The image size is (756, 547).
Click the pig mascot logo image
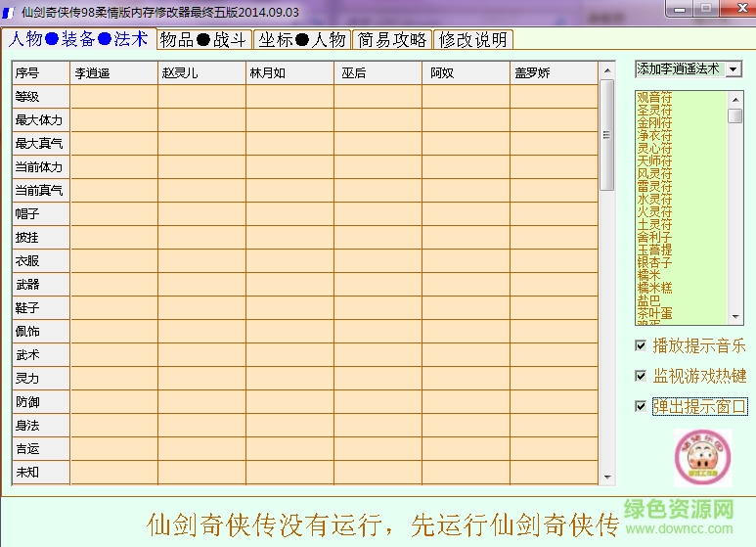pos(703,457)
